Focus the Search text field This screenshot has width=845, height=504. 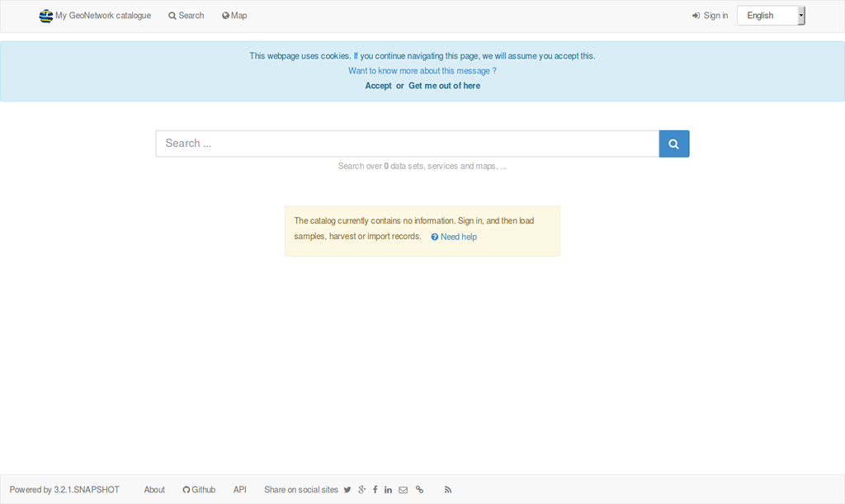(408, 144)
